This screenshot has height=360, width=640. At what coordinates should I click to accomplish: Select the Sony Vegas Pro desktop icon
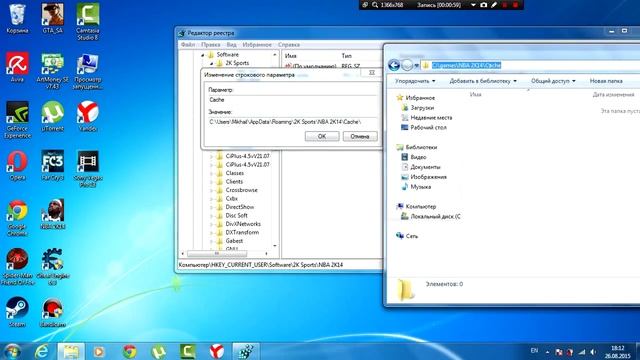coord(87,169)
